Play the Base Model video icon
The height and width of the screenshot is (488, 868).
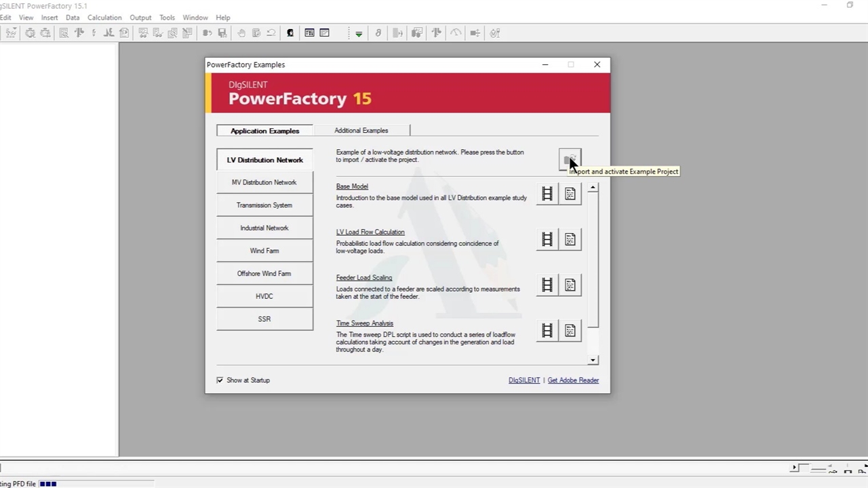(547, 195)
